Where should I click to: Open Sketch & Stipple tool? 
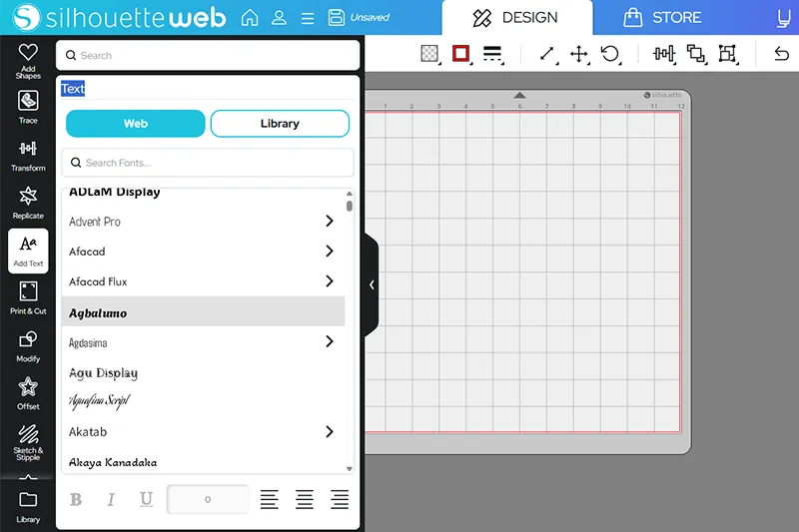(28, 440)
